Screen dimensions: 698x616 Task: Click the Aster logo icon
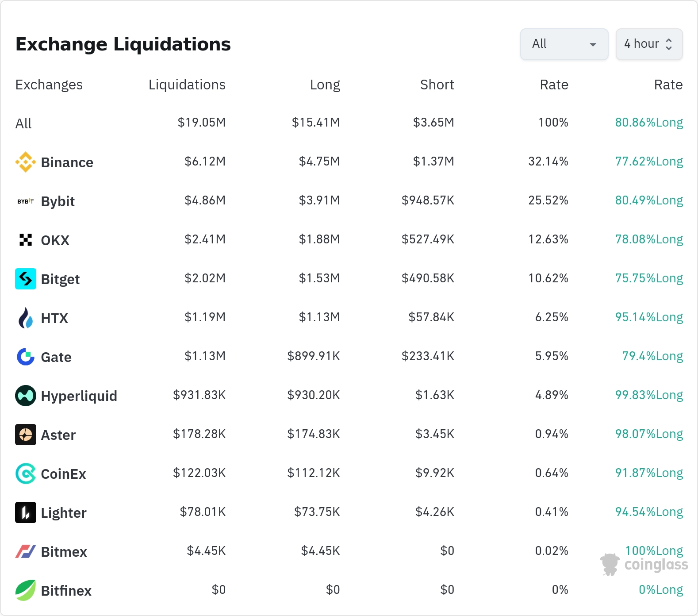pos(26,435)
